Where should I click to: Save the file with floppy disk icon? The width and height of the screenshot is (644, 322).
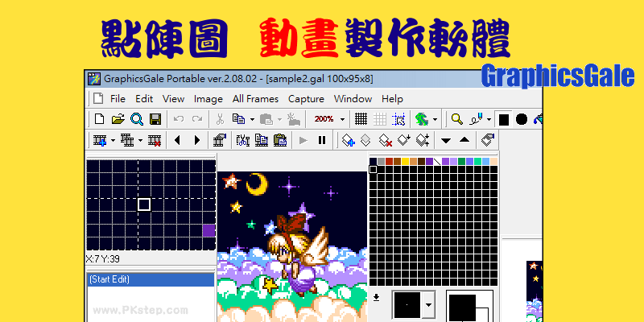155,119
